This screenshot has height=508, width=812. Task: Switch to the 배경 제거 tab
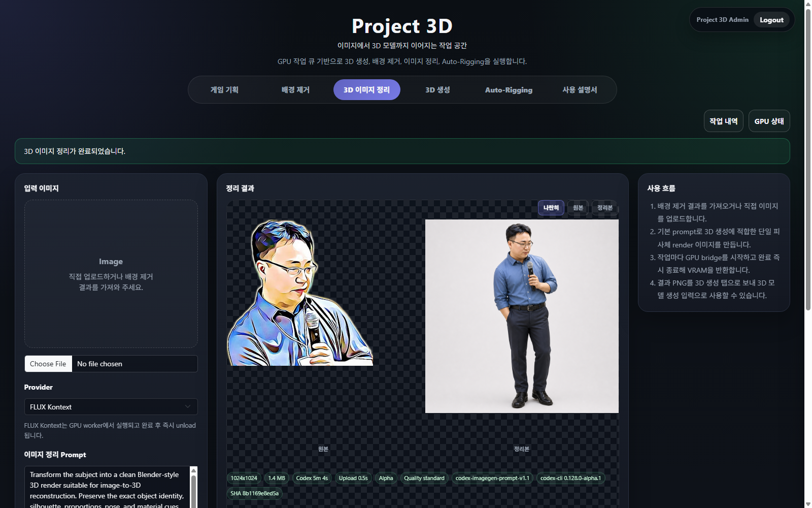click(x=295, y=90)
